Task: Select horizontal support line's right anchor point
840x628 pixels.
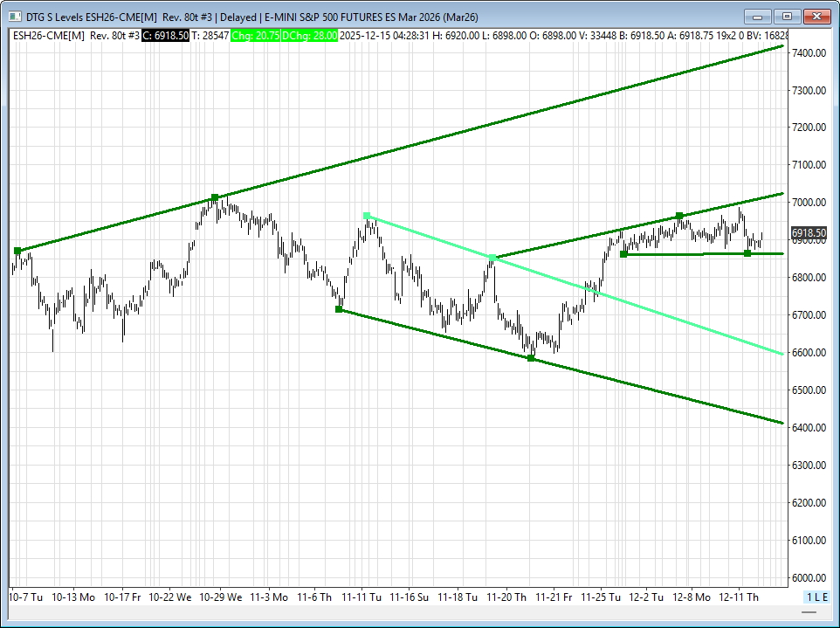Action: coord(747,253)
